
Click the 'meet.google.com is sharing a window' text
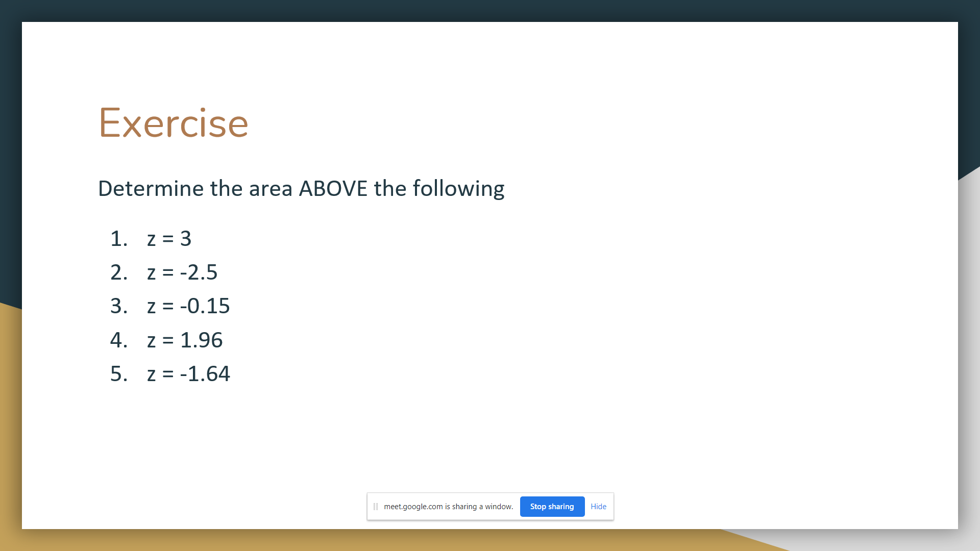(x=448, y=507)
